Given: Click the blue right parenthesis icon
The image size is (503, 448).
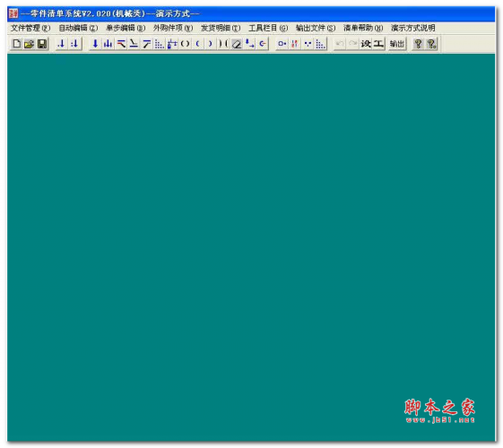Looking at the screenshot, I should (211, 44).
